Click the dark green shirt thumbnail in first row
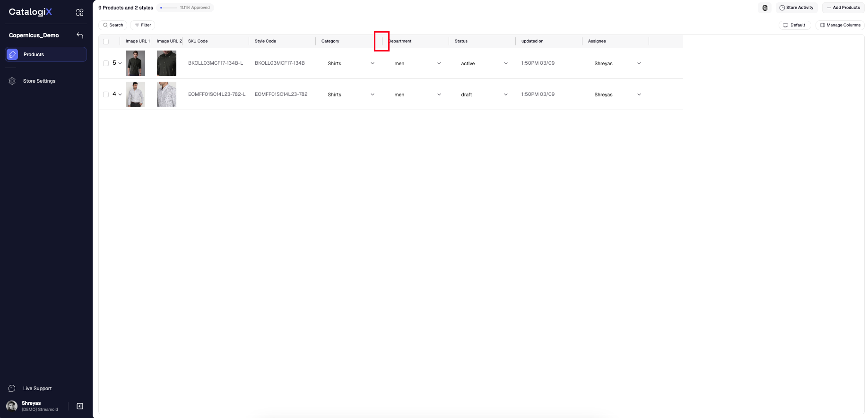This screenshot has width=868, height=418. [x=135, y=63]
